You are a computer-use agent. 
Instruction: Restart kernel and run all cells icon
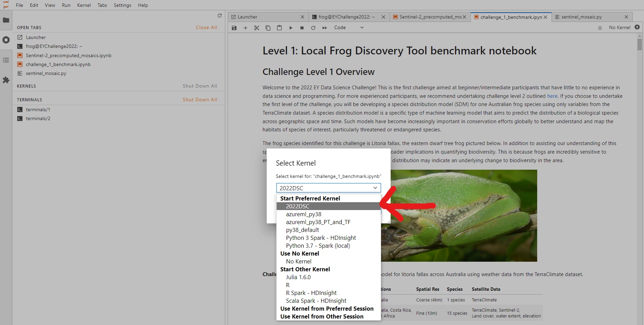click(x=325, y=28)
